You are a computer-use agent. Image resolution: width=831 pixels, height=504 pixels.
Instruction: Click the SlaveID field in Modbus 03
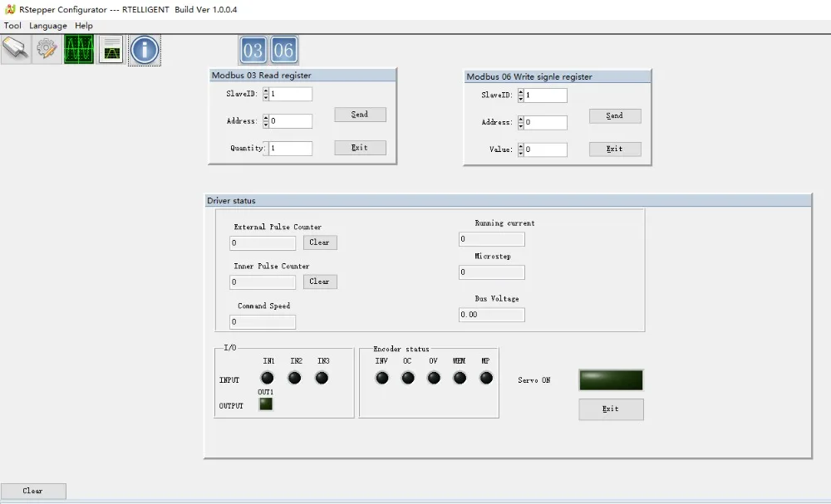pos(290,94)
